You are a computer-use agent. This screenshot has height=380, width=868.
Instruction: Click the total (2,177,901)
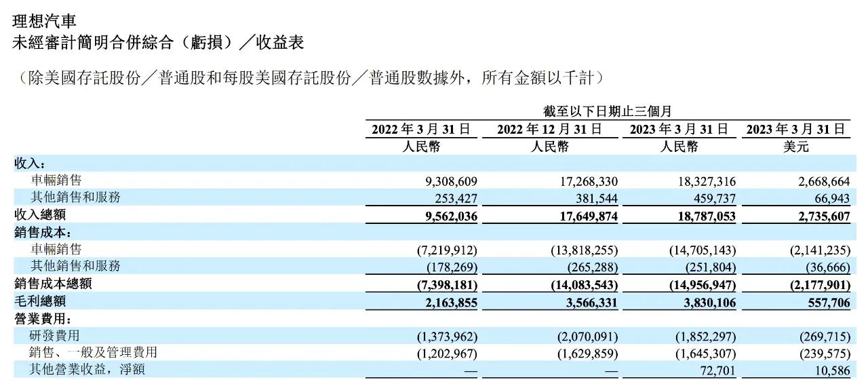[x=819, y=285]
